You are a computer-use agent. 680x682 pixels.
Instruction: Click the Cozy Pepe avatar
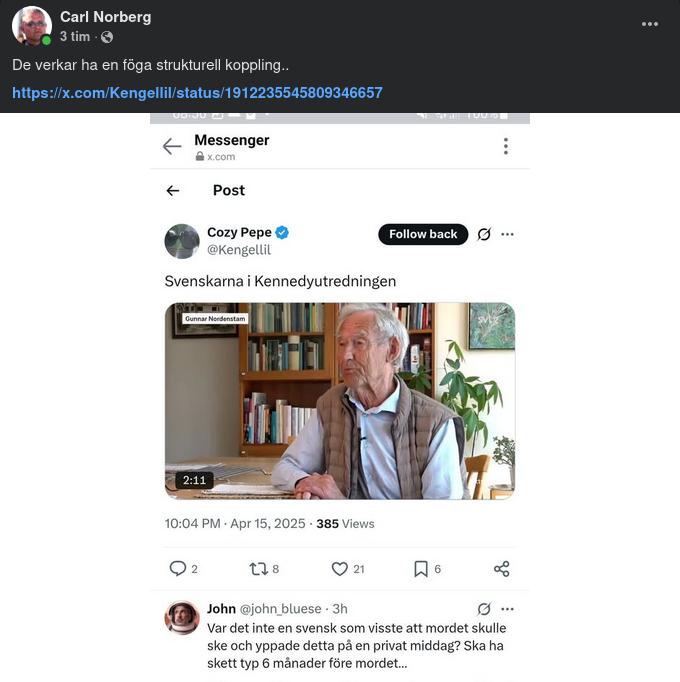click(182, 241)
